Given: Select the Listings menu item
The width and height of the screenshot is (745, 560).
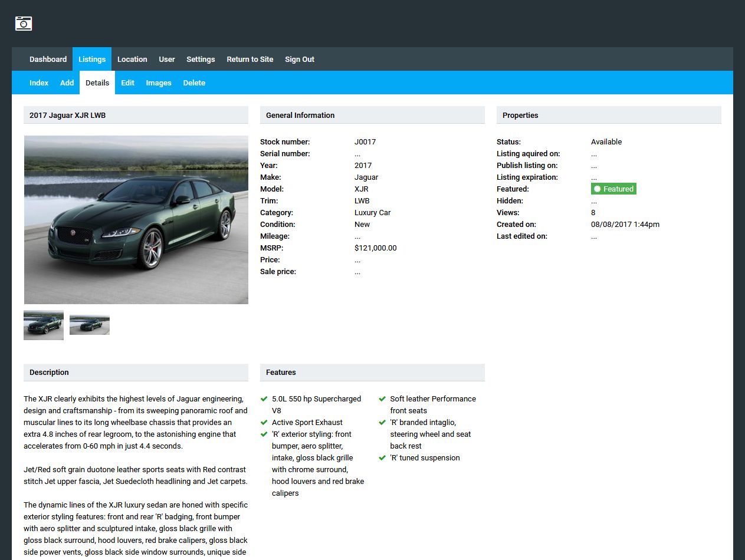Looking at the screenshot, I should [92, 60].
